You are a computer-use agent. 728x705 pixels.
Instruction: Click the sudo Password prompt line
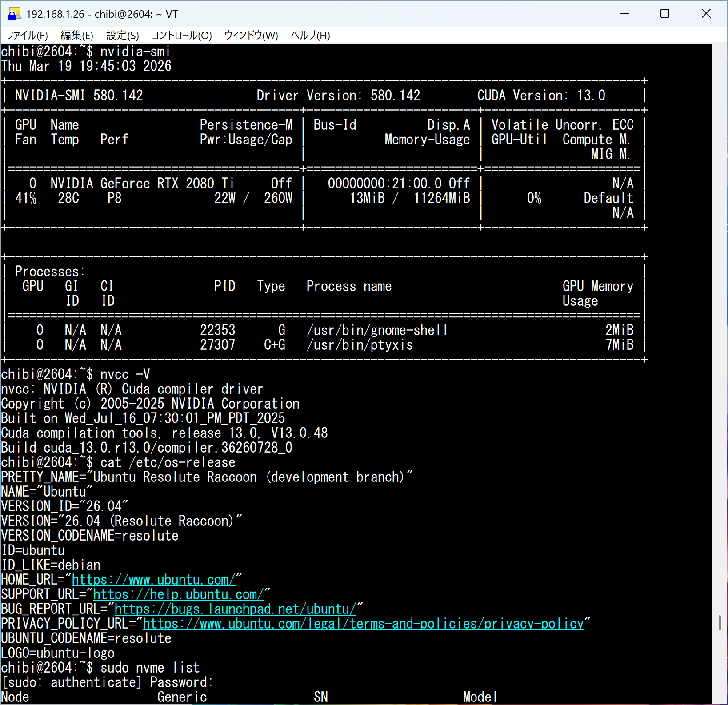point(107,682)
